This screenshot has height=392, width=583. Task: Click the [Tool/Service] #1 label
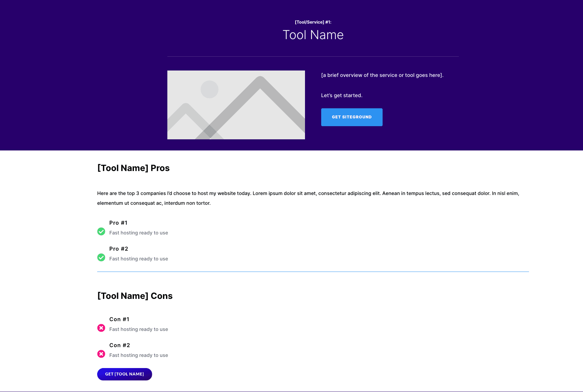click(313, 22)
